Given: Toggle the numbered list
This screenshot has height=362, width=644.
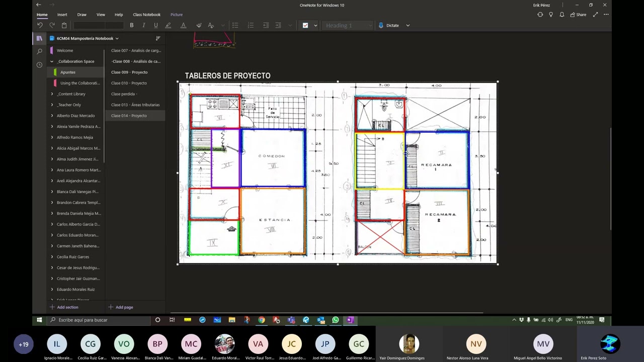Looking at the screenshot, I should [251, 25].
